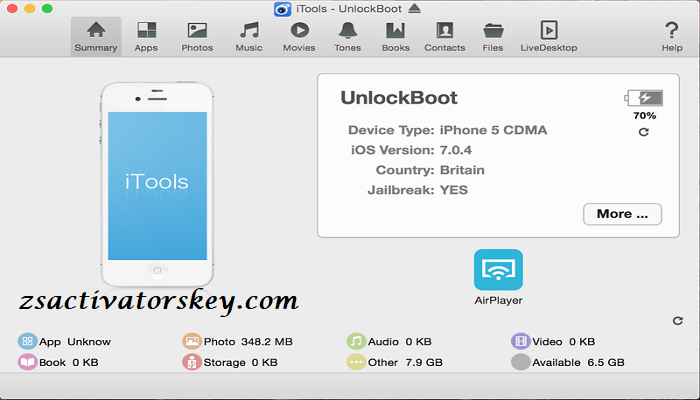Maximize window with green button
The height and width of the screenshot is (400, 700).
pyautogui.click(x=47, y=8)
